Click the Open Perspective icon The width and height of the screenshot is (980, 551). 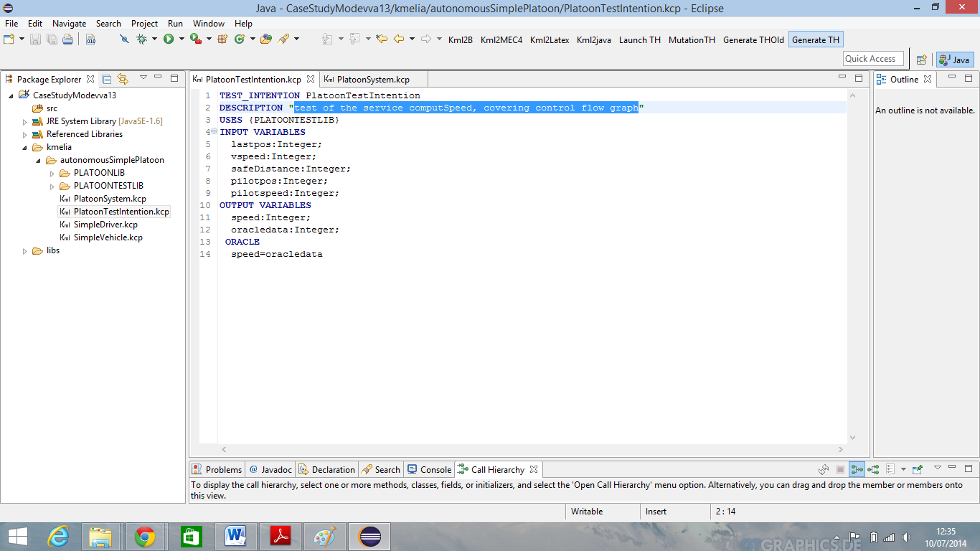pyautogui.click(x=922, y=60)
